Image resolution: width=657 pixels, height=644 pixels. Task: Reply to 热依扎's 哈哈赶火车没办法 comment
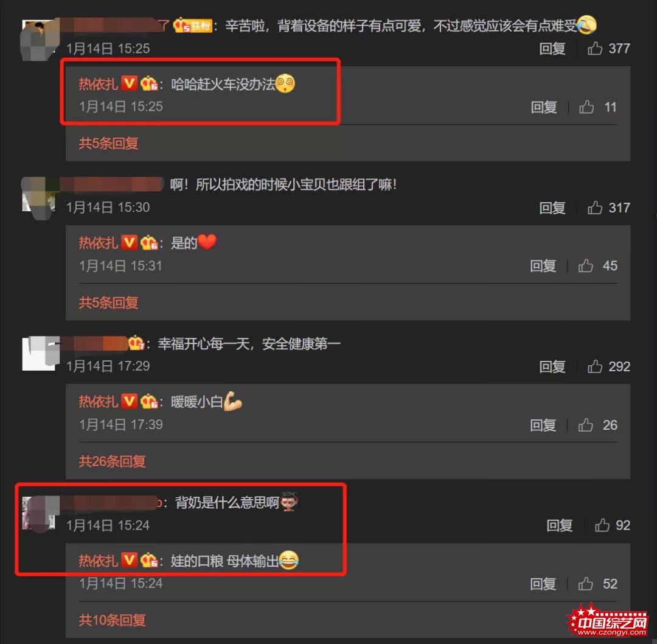(543, 107)
